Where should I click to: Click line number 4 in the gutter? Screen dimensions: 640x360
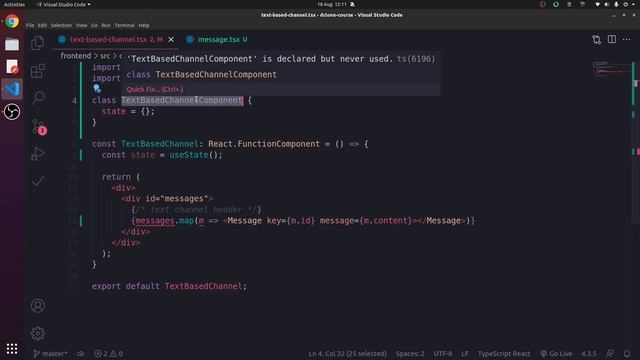click(74, 100)
